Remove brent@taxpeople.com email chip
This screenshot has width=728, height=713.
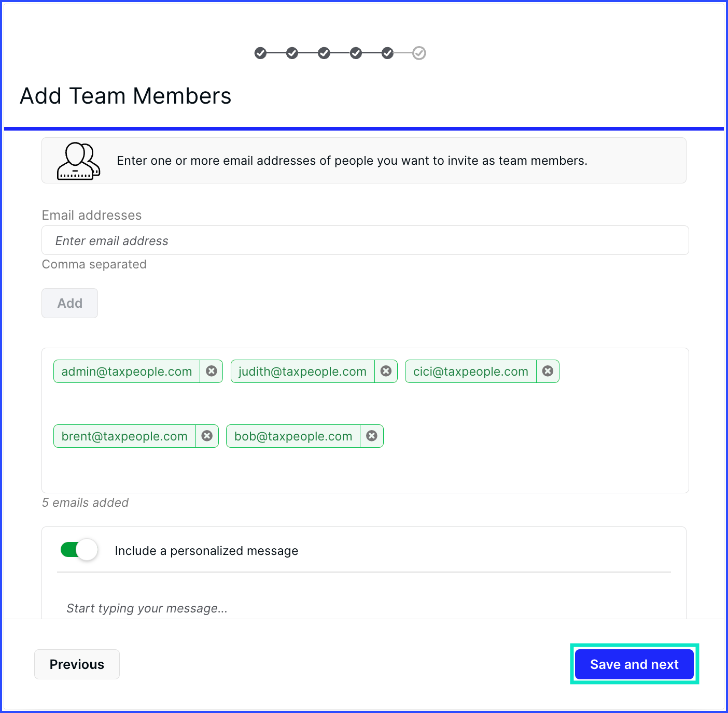[x=207, y=436]
